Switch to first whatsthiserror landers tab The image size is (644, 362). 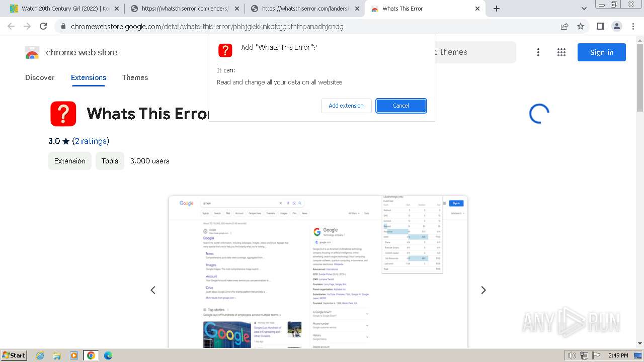click(184, 9)
